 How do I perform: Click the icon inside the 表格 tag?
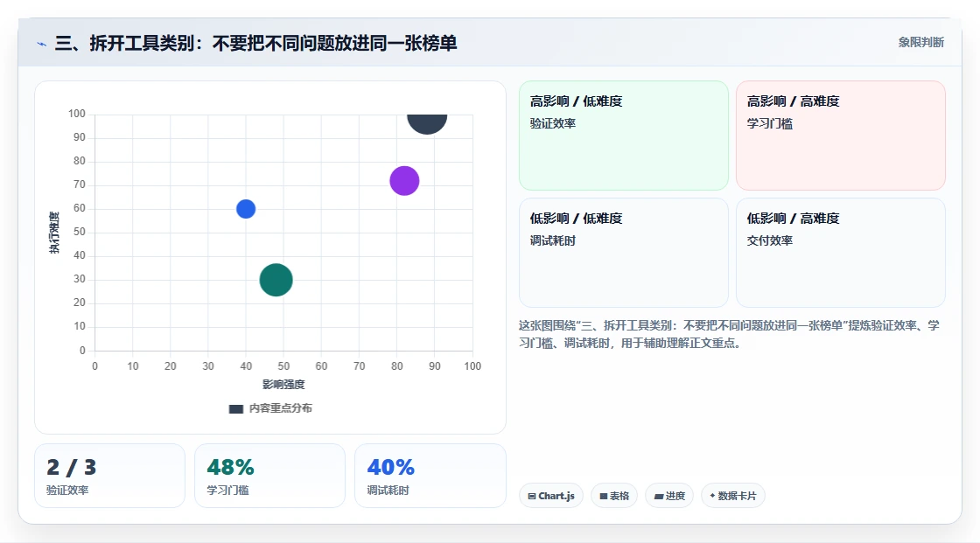604,496
